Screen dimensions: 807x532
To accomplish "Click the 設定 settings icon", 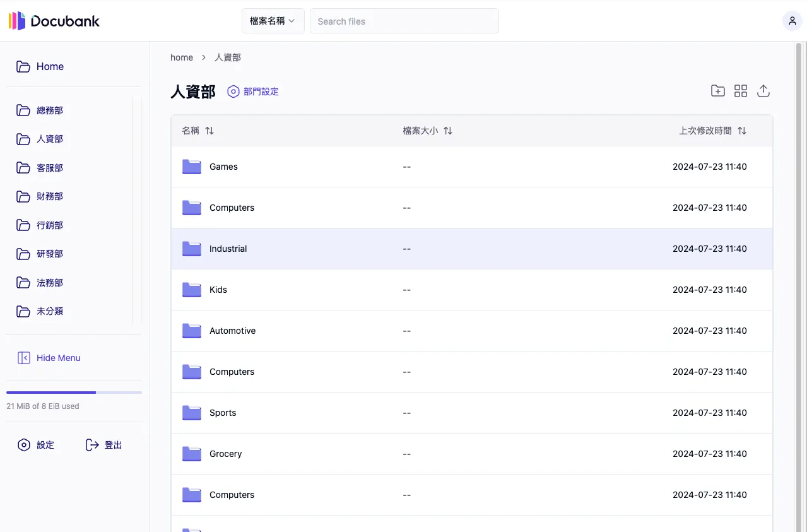I will 23,444.
